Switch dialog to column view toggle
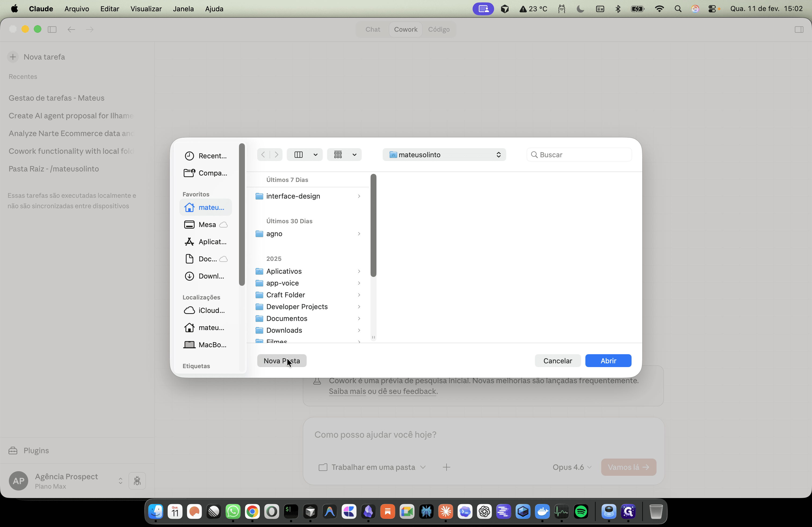 [299, 155]
